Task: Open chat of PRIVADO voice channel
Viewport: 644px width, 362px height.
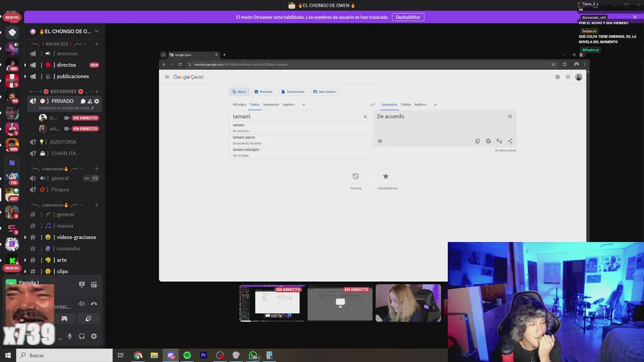Action: [84, 101]
